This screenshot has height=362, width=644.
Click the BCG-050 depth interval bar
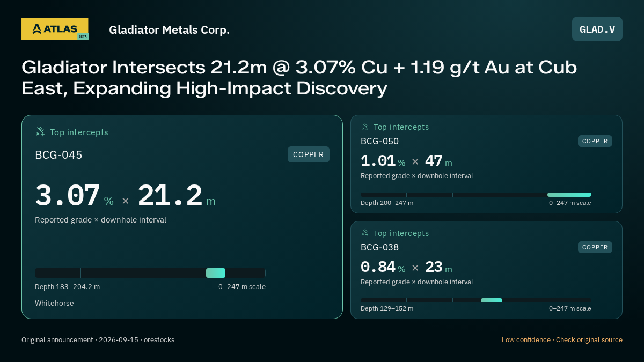476,195
